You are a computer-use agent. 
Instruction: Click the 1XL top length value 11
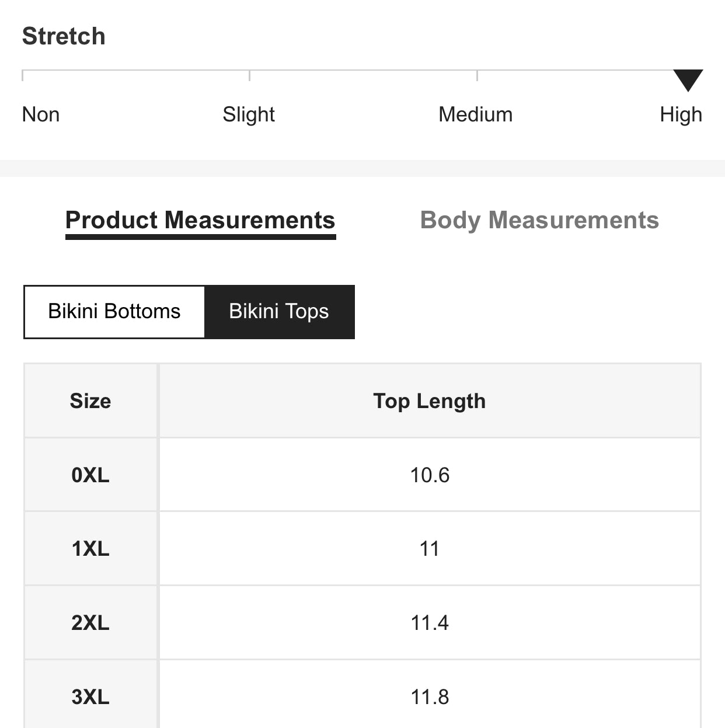point(430,549)
